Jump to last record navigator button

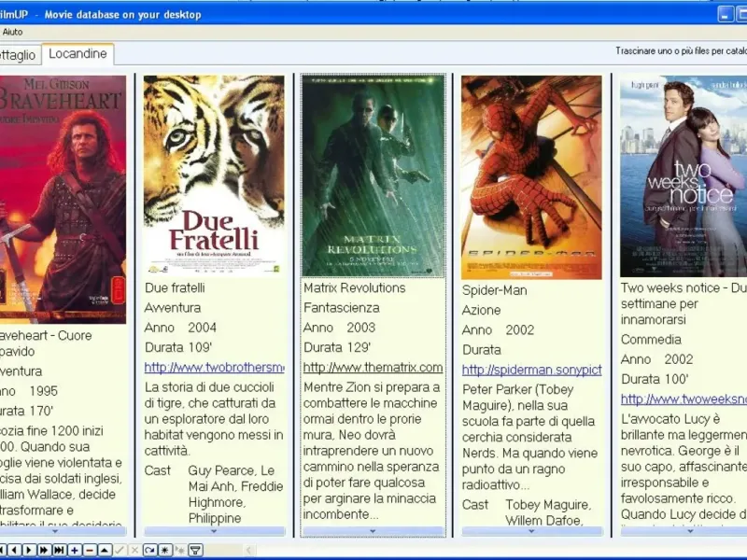[x=59, y=550]
